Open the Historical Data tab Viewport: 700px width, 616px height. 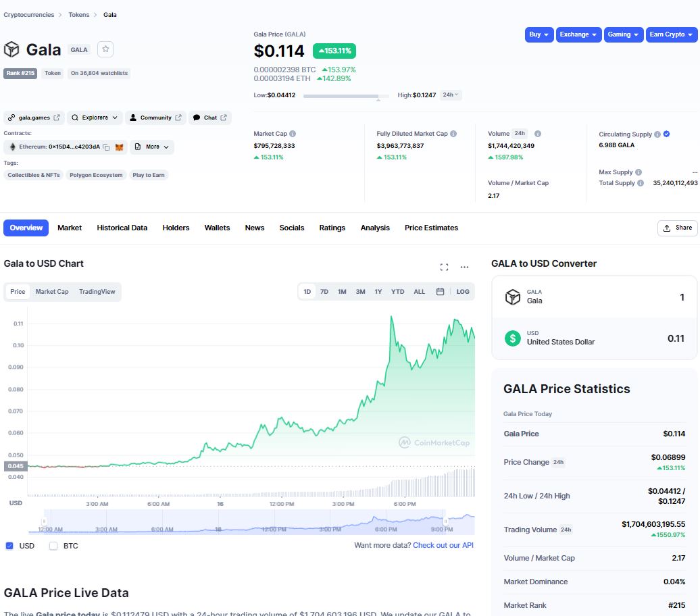pyautogui.click(x=122, y=228)
